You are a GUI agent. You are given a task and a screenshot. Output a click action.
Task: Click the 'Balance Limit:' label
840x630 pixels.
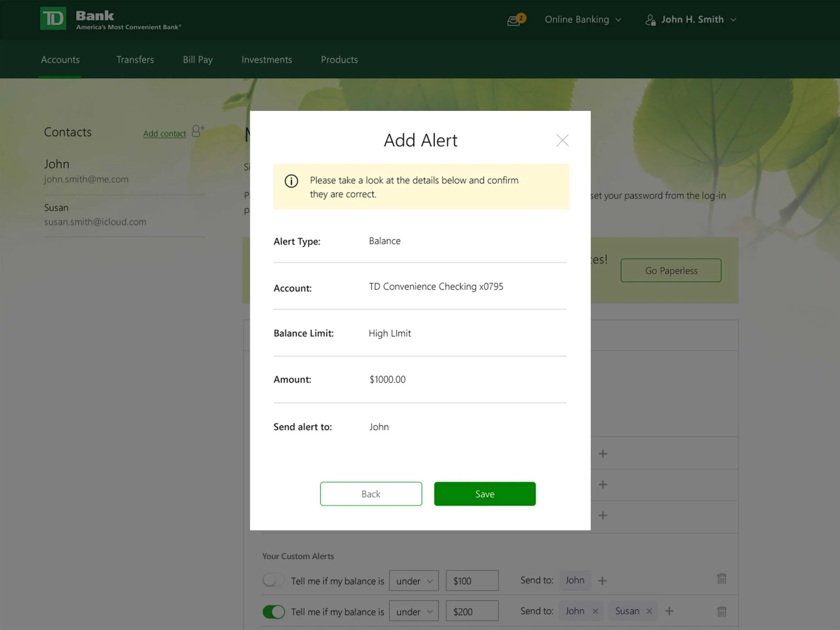point(303,333)
